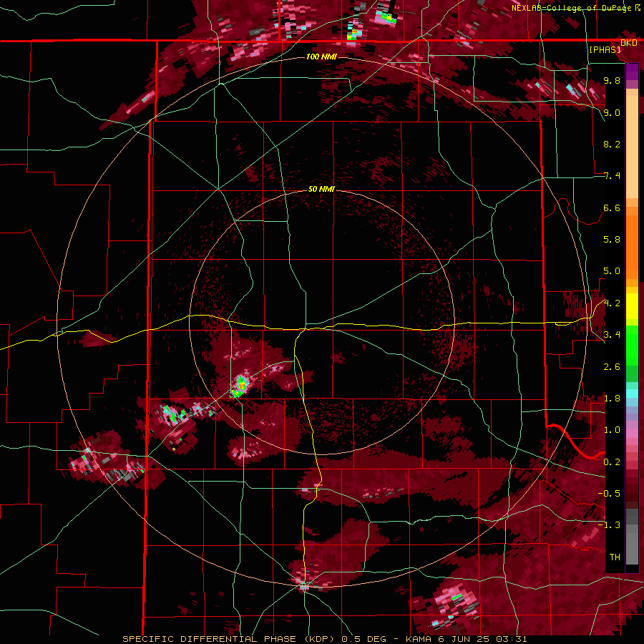Click the 9.0 legend value
Viewport: 644px width, 644px height.
(x=612, y=112)
